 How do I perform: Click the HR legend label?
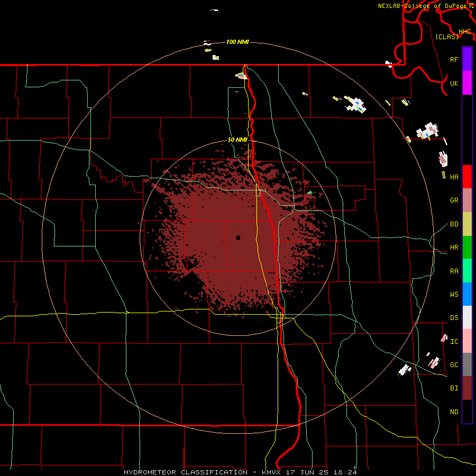click(454, 248)
